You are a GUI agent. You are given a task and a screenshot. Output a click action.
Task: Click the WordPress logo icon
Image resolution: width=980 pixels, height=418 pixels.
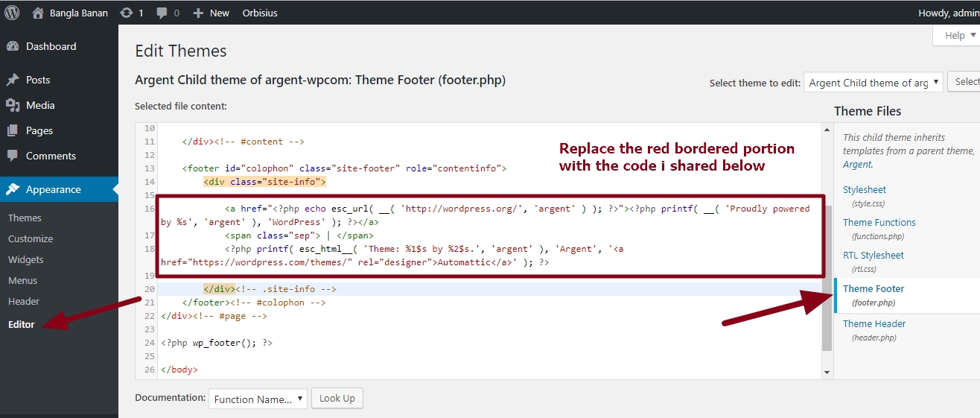click(12, 13)
